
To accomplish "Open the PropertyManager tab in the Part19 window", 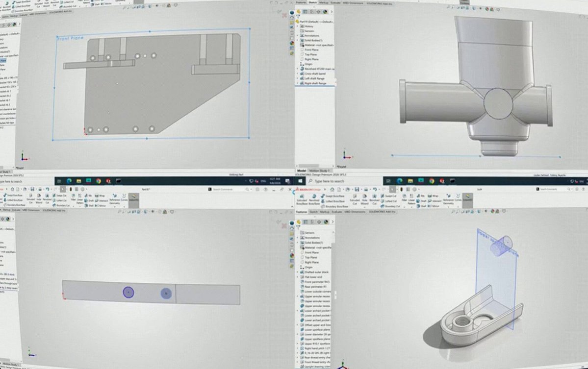I will click(x=305, y=12).
